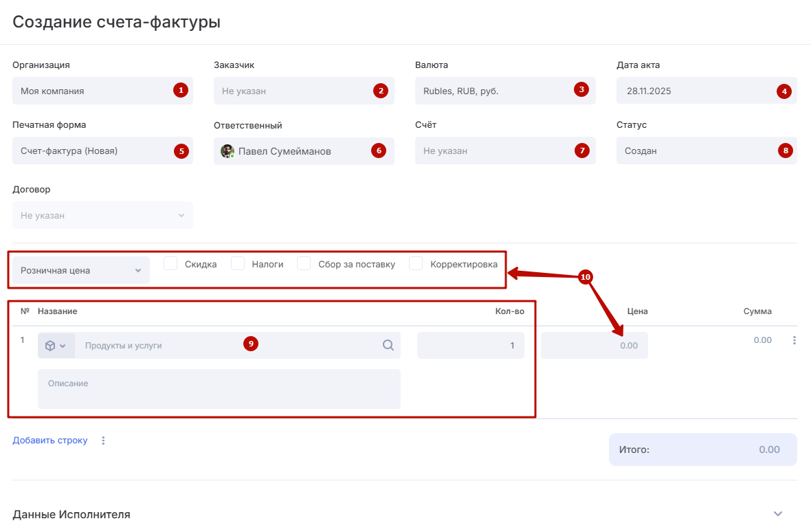The height and width of the screenshot is (532, 811).
Task: Tick the Корректировка checkbox
Action: click(416, 264)
